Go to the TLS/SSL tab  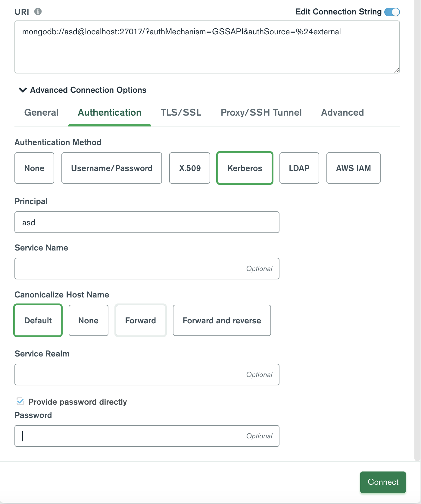coord(181,112)
